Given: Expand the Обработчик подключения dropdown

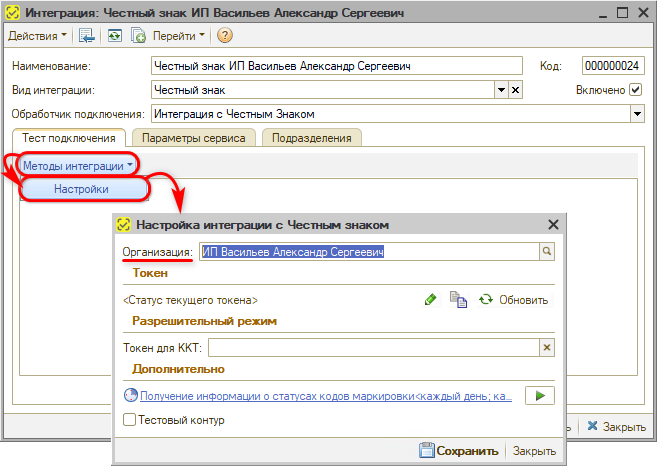Looking at the screenshot, I should tap(637, 114).
